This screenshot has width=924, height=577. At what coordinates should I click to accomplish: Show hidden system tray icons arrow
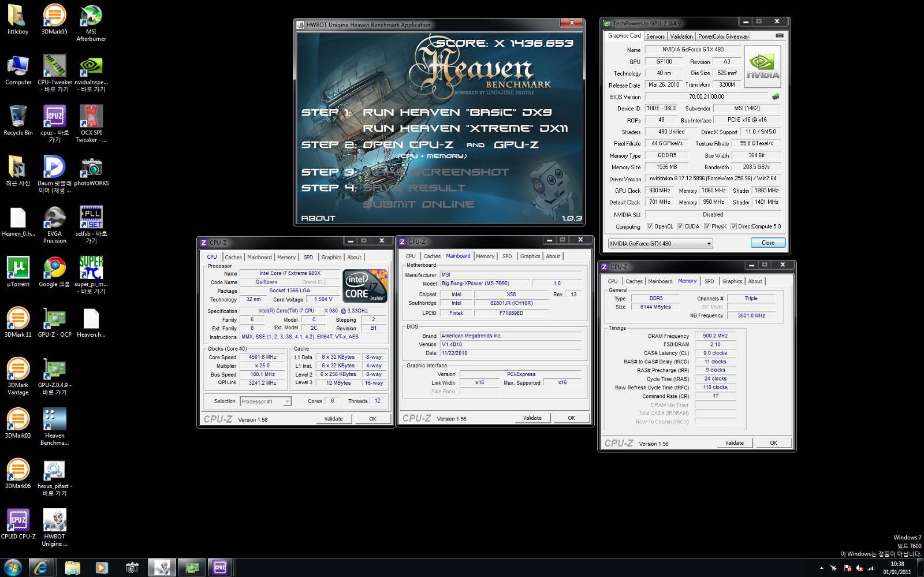pos(822,568)
